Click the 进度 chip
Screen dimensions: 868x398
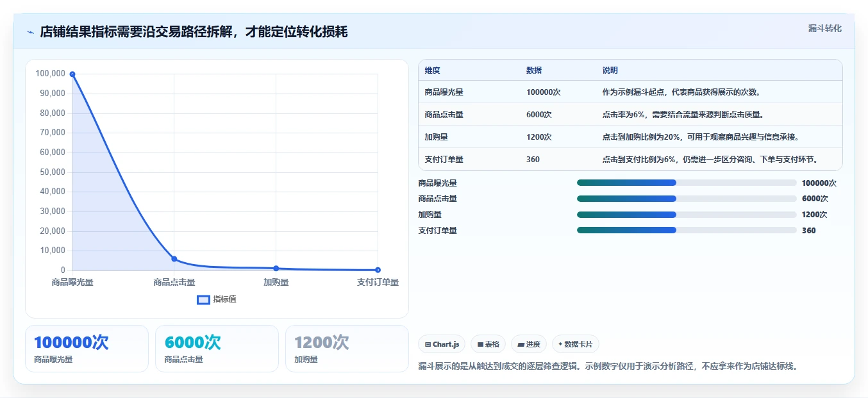click(x=529, y=344)
